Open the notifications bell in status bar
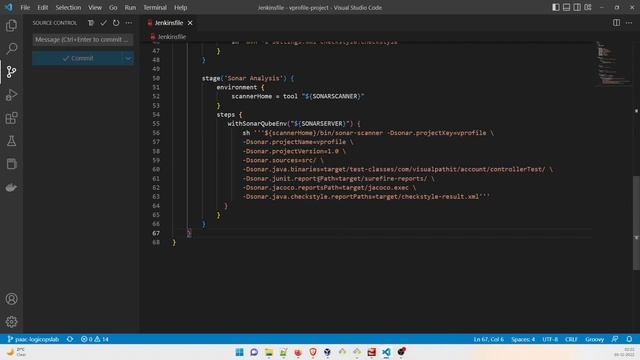This screenshot has height=360, width=640. tap(629, 339)
